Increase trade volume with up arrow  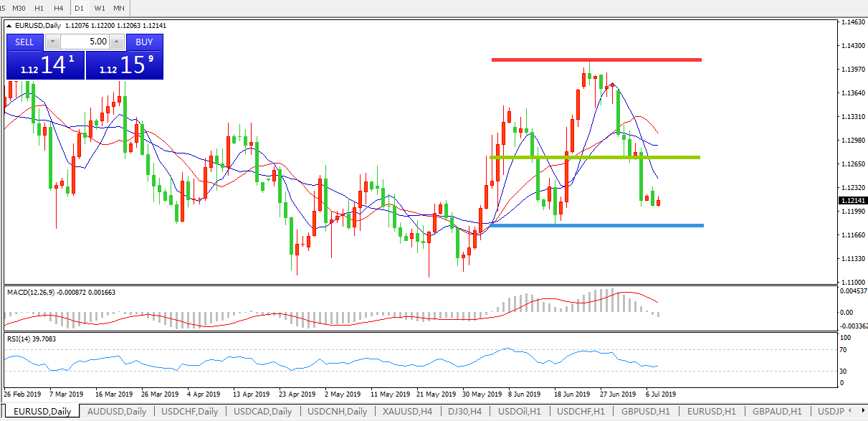click(118, 42)
